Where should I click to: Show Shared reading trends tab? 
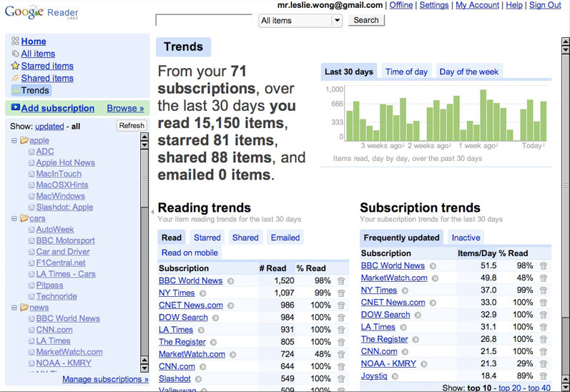[245, 237]
